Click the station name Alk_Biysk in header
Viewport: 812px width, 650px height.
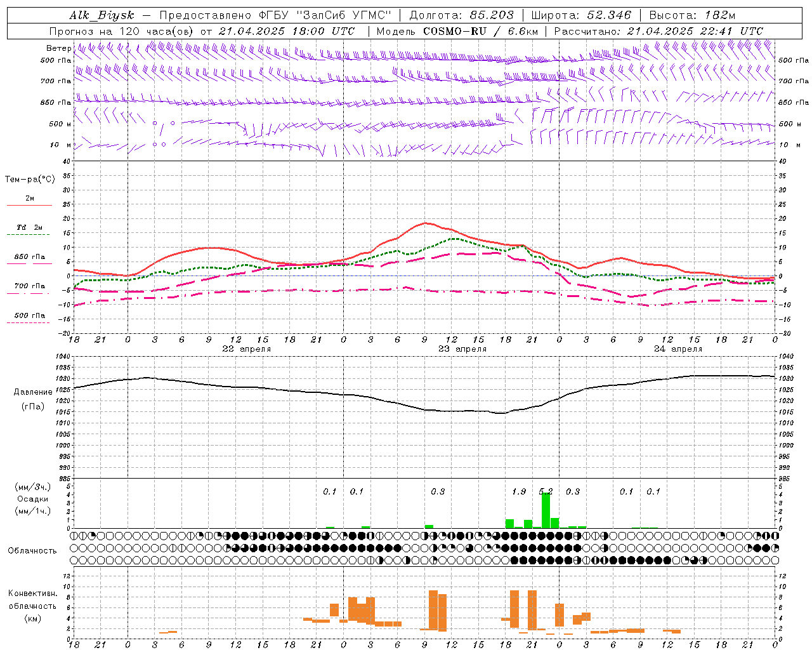click(x=101, y=15)
